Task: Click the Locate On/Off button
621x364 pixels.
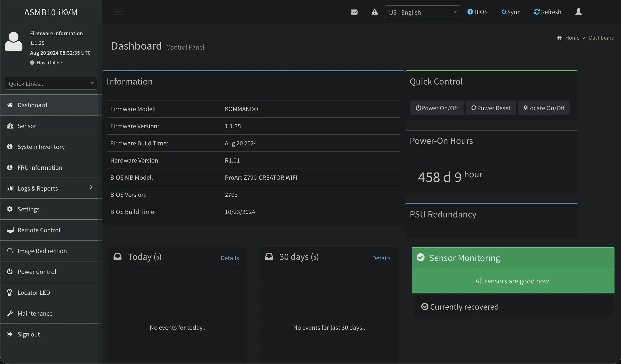Action: point(544,108)
